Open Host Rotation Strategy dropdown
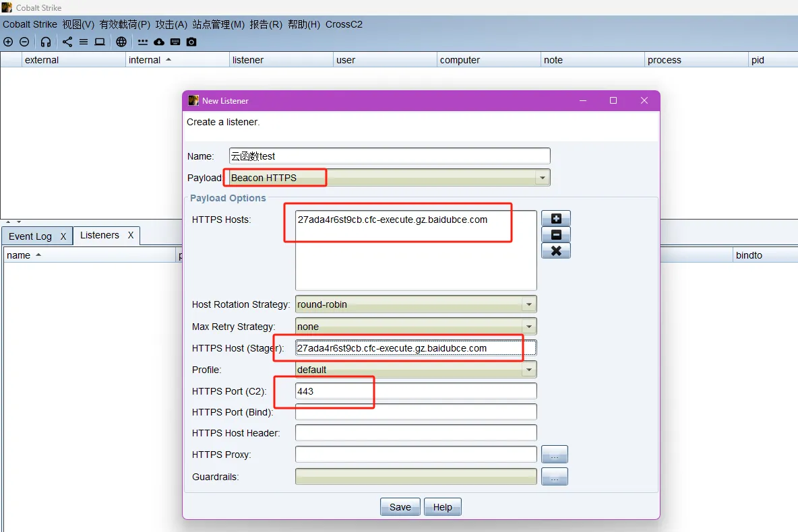The image size is (798, 532). 416,304
